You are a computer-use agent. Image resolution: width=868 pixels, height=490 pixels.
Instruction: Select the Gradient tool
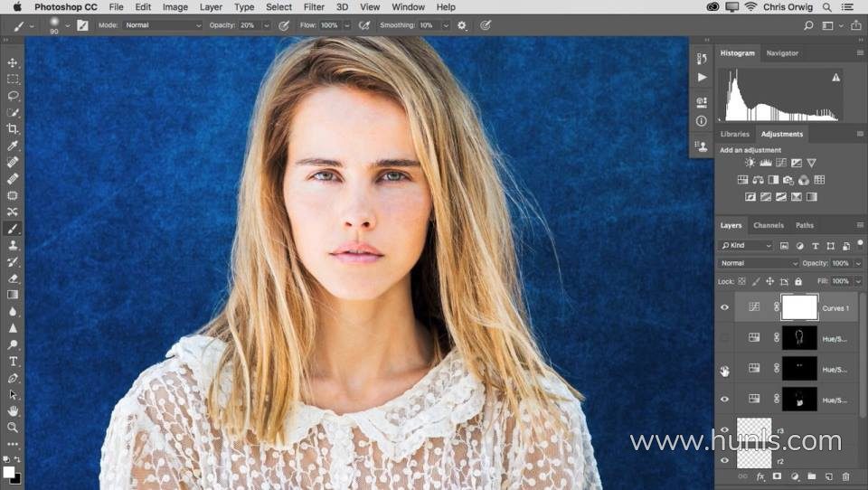[x=12, y=295]
